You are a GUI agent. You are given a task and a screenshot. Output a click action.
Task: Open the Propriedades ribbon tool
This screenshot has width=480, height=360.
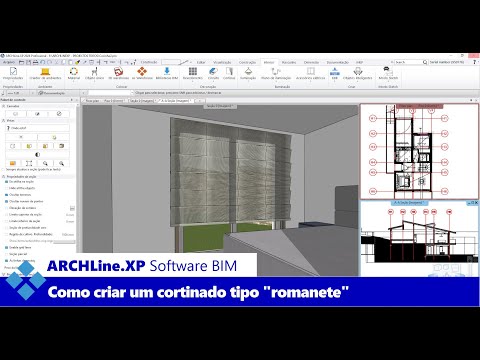coord(13,74)
